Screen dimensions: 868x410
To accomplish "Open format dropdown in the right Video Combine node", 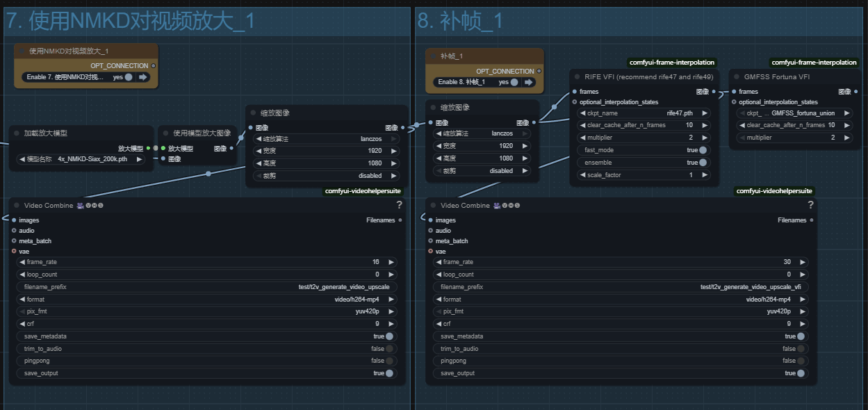I will coord(621,300).
